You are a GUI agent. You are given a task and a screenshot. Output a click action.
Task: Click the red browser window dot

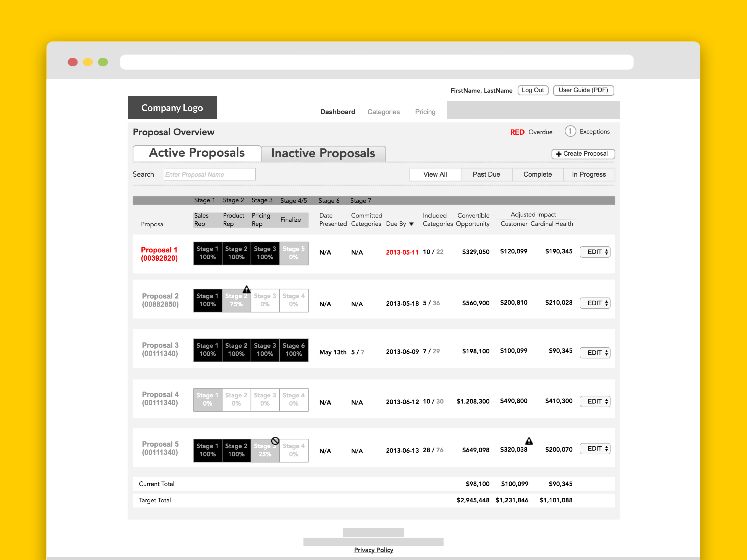pyautogui.click(x=73, y=62)
